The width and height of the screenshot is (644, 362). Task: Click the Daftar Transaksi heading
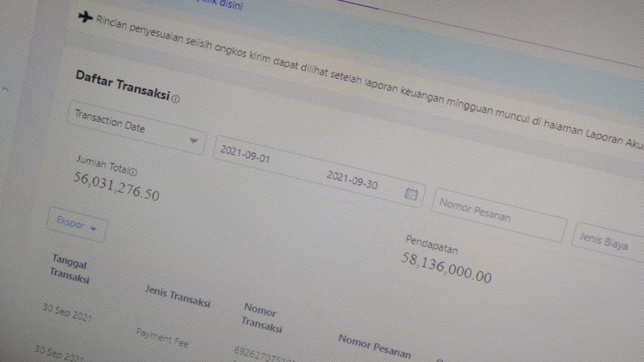click(x=122, y=85)
